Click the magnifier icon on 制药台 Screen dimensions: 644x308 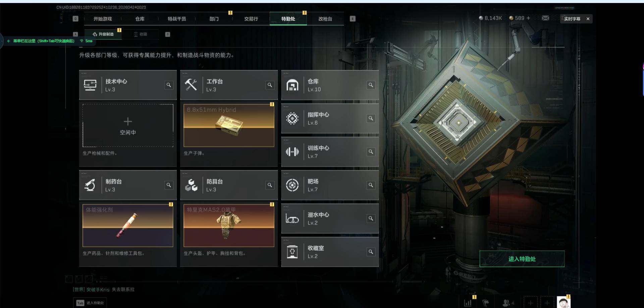pos(169,185)
